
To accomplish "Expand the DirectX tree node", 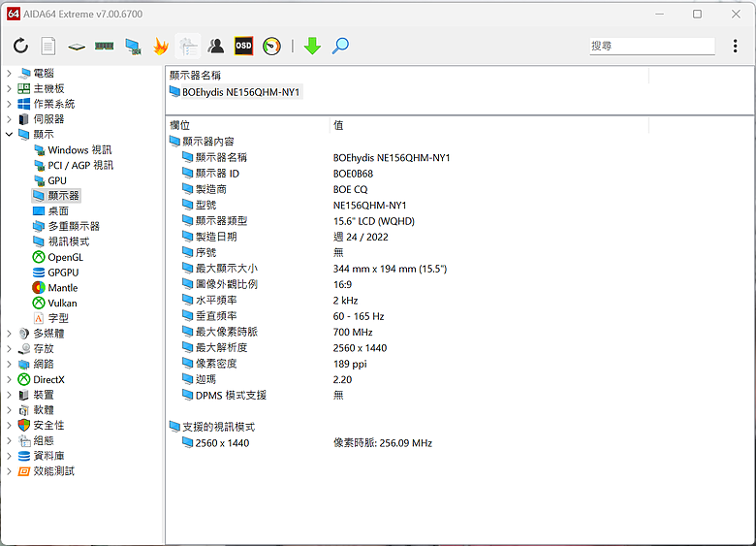I will coord(9,379).
